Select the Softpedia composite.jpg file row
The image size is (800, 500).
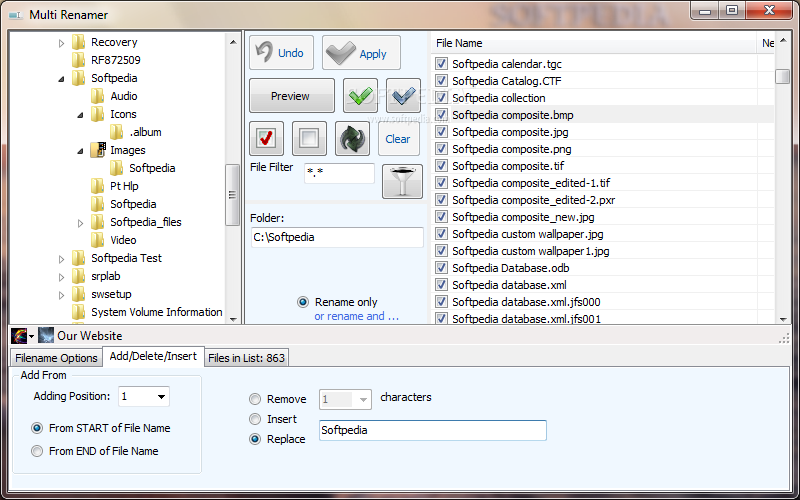pyautogui.click(x=602, y=132)
